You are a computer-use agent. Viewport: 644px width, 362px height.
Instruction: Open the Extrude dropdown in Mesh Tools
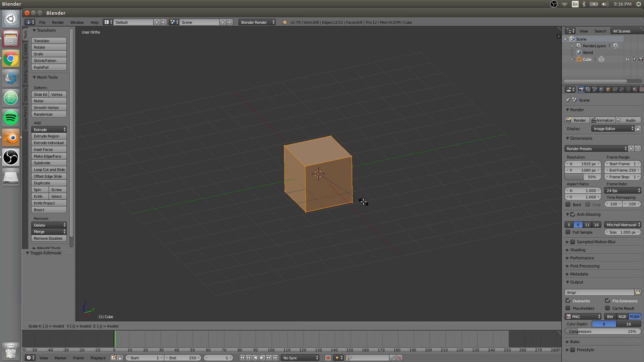(x=49, y=129)
